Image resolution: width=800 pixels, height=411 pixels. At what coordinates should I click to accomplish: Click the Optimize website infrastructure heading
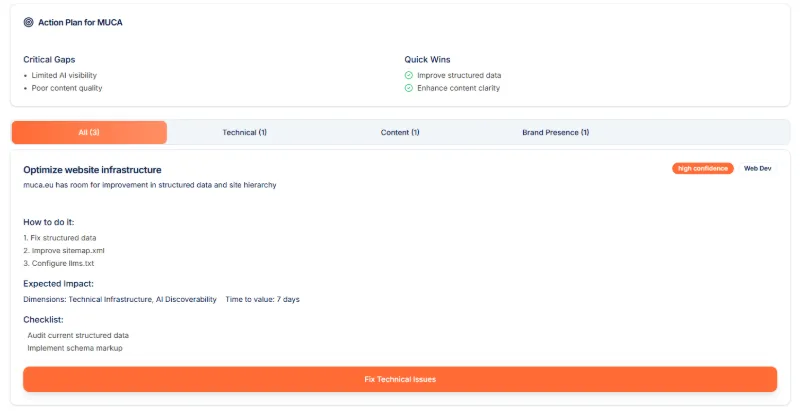pos(92,170)
